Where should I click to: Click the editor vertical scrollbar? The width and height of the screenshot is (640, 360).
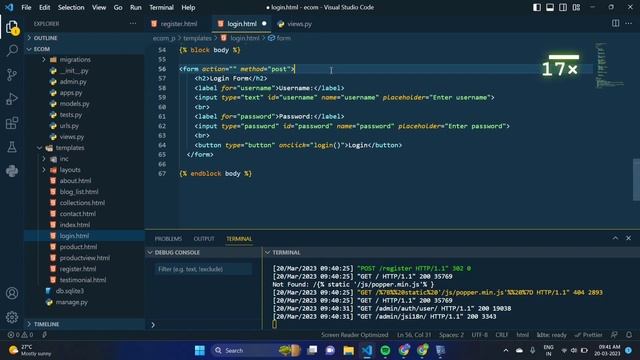(636, 180)
